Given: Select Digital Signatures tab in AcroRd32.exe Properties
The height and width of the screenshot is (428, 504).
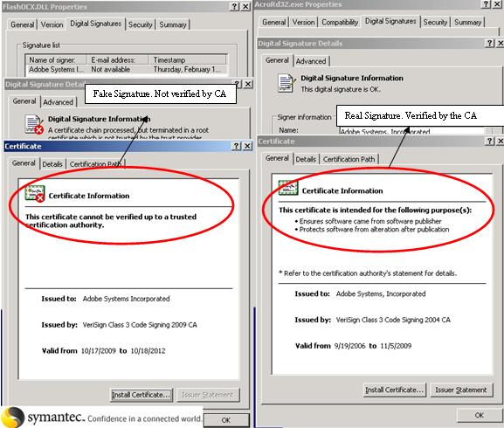Looking at the screenshot, I should coord(390,21).
